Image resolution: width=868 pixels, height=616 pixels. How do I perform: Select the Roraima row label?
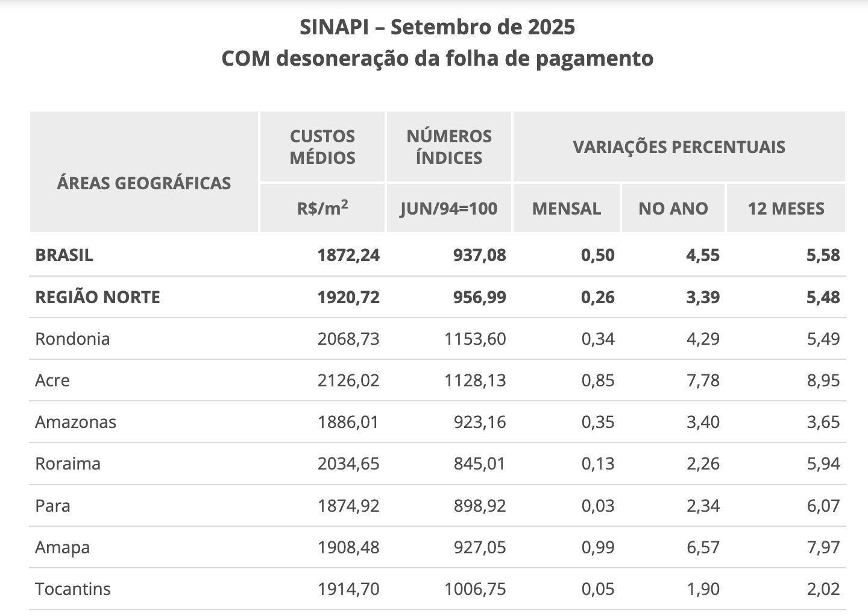[68, 464]
